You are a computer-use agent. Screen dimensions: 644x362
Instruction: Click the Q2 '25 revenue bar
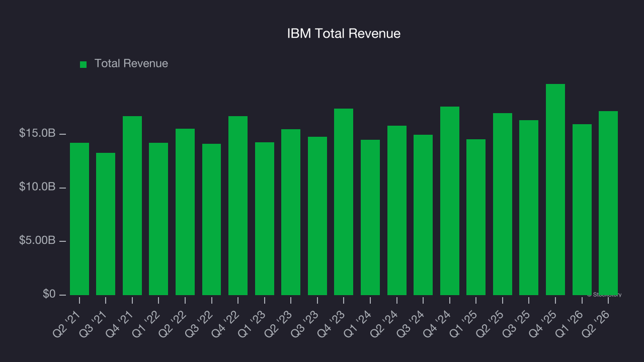(x=503, y=204)
